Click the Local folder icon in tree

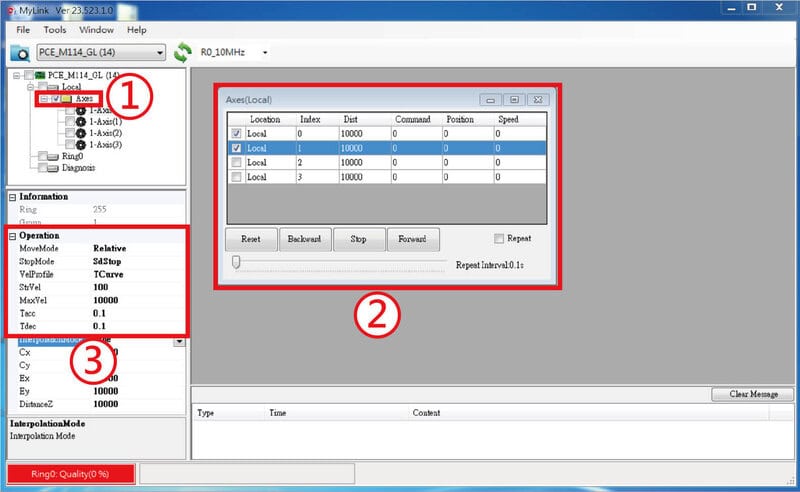pyautogui.click(x=53, y=87)
